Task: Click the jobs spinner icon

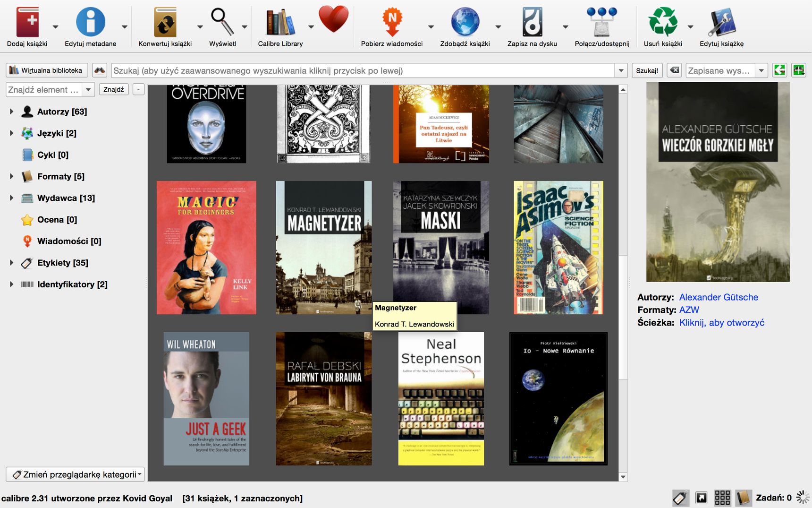Action: [803, 497]
